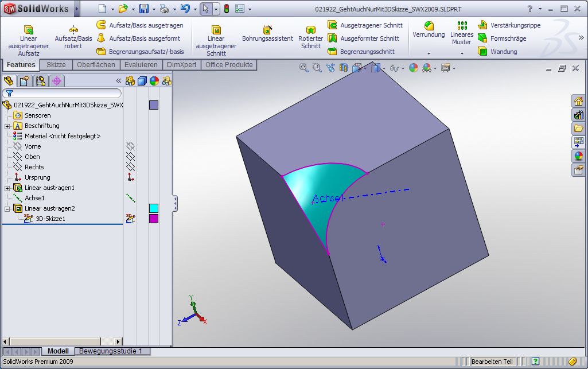Open PropertyManager tab icon
The height and width of the screenshot is (369, 588).
[x=25, y=80]
